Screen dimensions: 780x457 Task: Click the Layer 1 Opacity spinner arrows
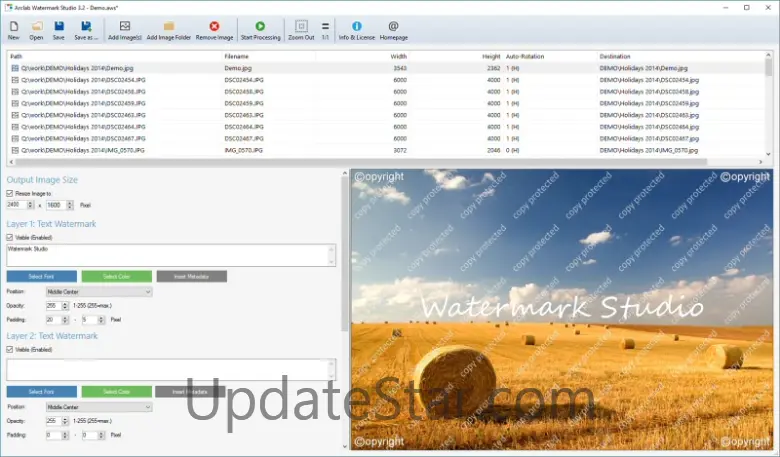tap(65, 306)
